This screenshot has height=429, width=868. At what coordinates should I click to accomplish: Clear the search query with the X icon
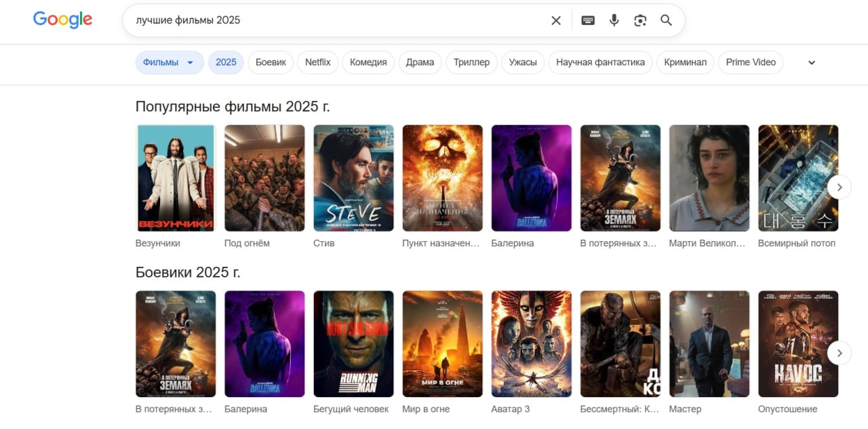(x=556, y=20)
